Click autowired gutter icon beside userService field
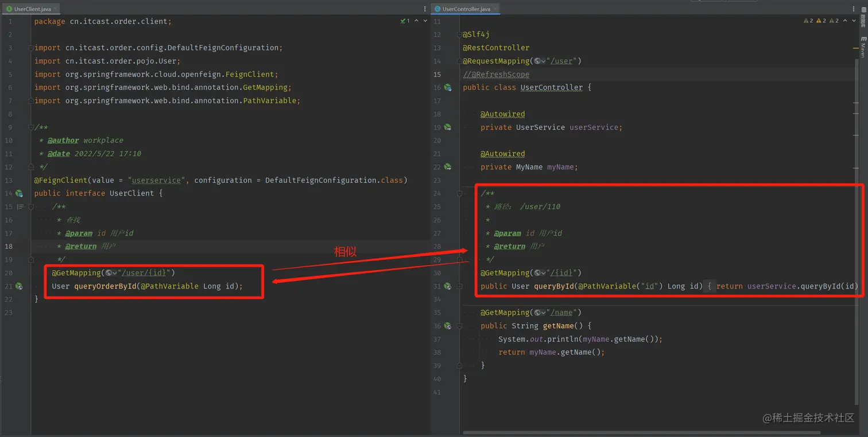Image resolution: width=868 pixels, height=437 pixels. click(448, 127)
